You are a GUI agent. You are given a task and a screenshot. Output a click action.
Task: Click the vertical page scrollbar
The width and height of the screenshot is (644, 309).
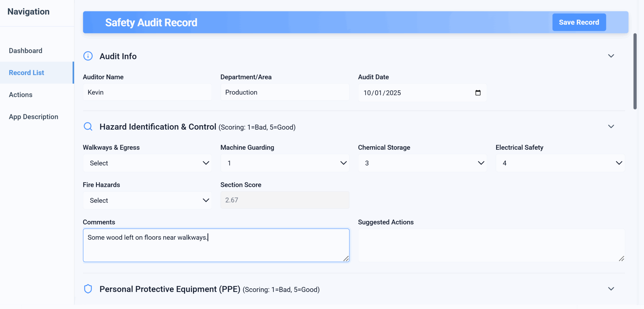[x=635, y=71]
